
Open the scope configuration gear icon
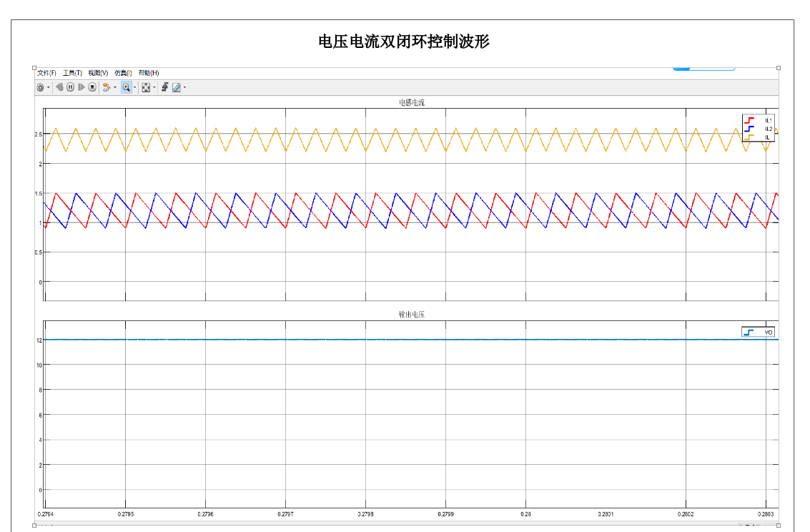(x=41, y=87)
